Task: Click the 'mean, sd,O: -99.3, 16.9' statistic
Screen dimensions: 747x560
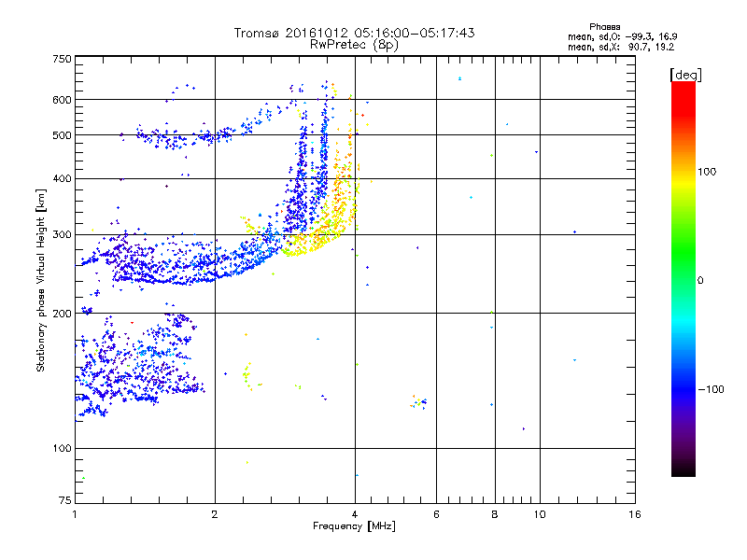Action: (x=622, y=36)
